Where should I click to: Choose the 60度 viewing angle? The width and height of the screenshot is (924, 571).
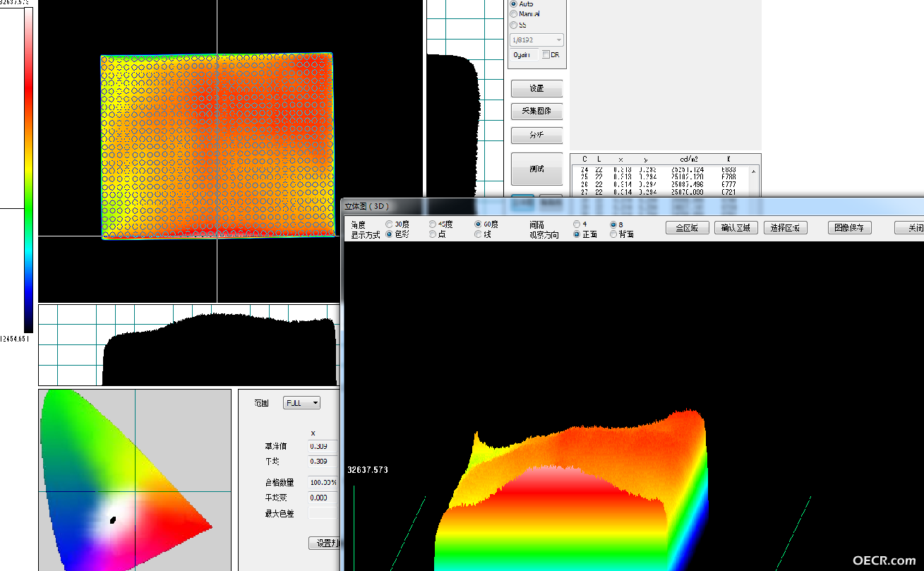pyautogui.click(x=479, y=224)
